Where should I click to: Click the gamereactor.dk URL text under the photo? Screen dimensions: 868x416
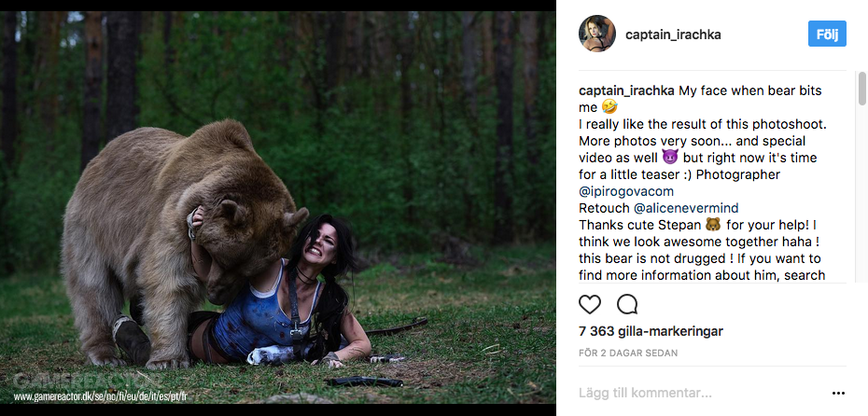pyautogui.click(x=100, y=396)
